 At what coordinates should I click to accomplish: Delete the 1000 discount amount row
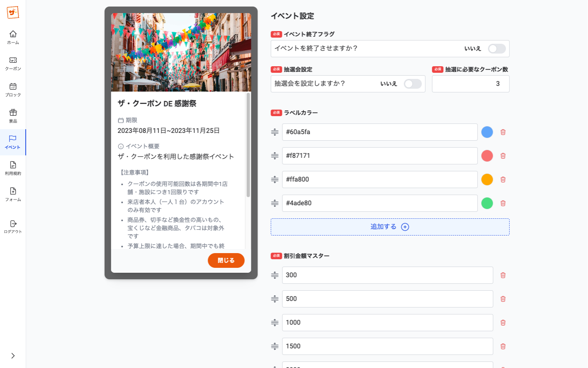click(x=503, y=323)
